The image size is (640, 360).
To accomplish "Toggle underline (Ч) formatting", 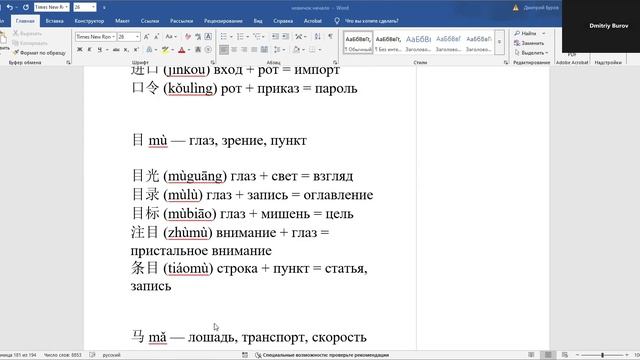I will 100,50.
